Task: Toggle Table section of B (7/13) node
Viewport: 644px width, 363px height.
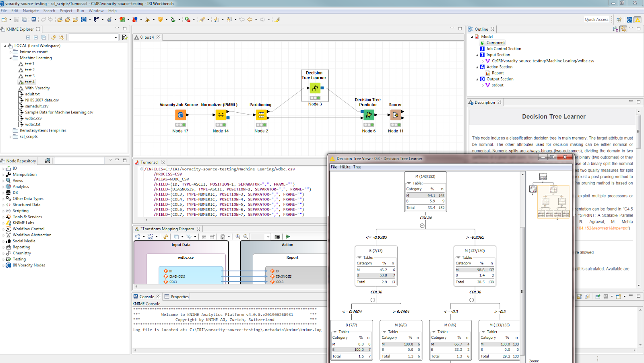Action: (359, 258)
